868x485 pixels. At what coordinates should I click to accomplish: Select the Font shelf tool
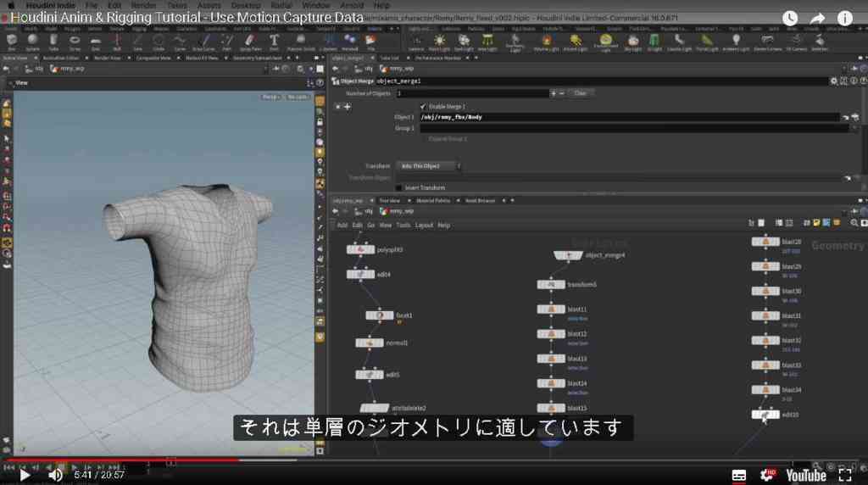274,42
